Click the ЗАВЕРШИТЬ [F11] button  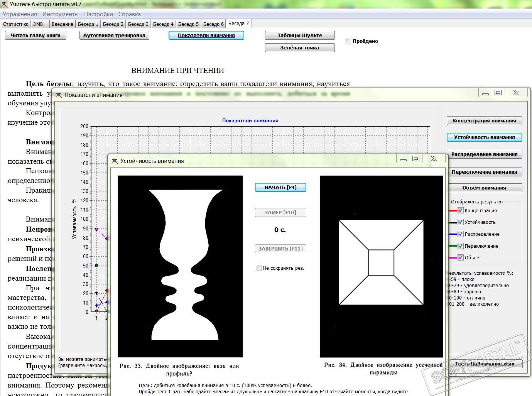pos(280,249)
